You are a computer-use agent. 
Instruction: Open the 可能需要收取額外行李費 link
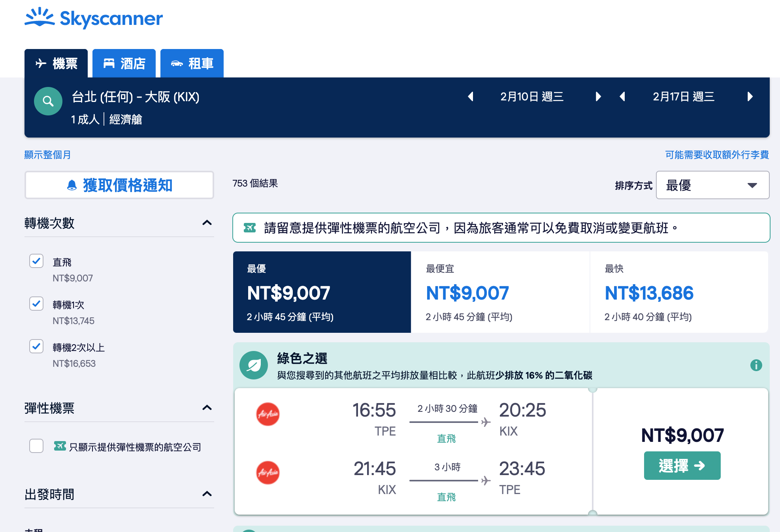717,155
